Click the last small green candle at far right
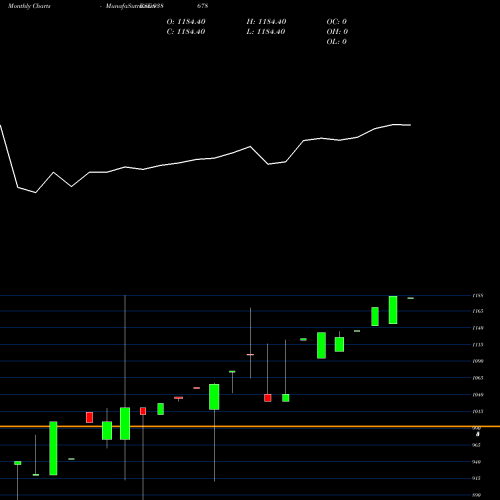500x500 pixels. 411,298
